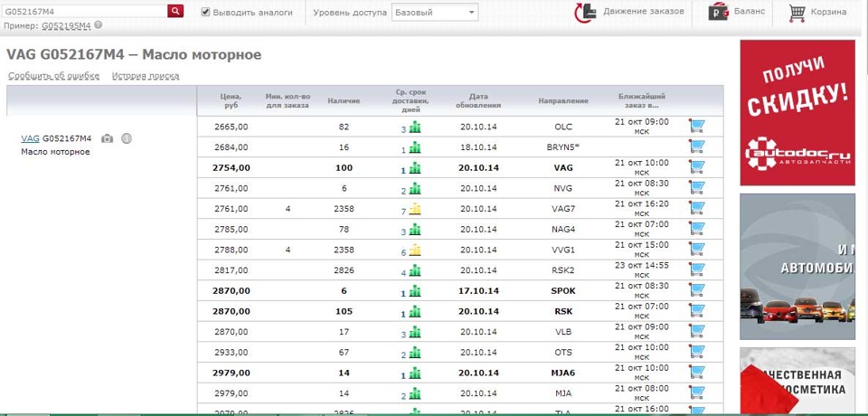
Task: Open the shopping cart Корзина
Action: [817, 12]
